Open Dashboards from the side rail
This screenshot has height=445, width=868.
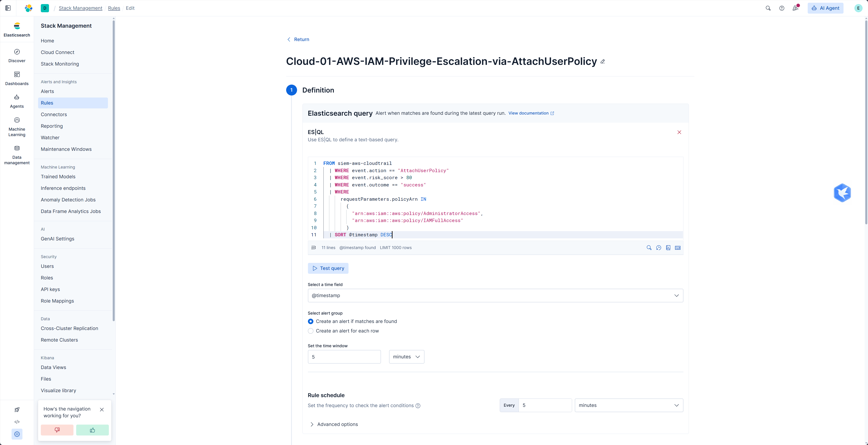17,78
